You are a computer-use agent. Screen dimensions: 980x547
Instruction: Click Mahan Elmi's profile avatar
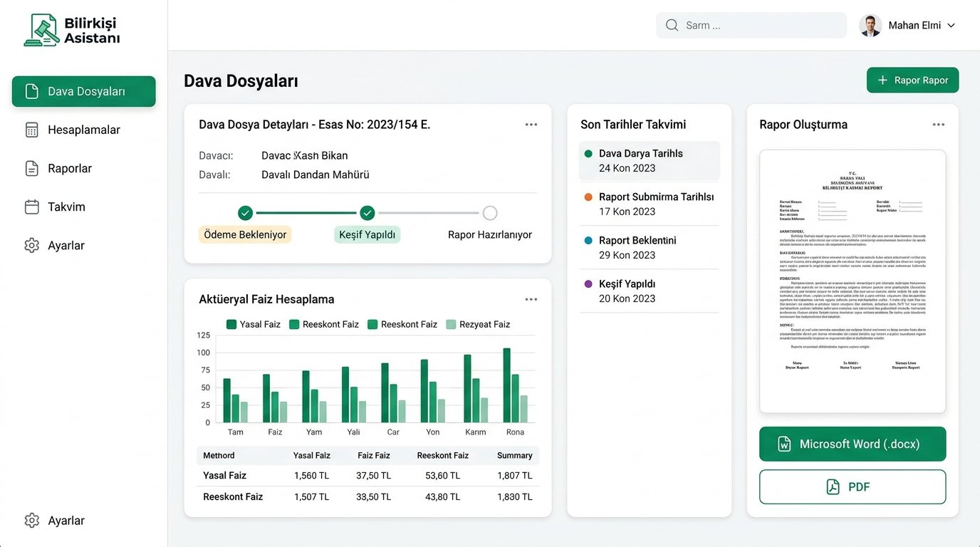point(870,25)
